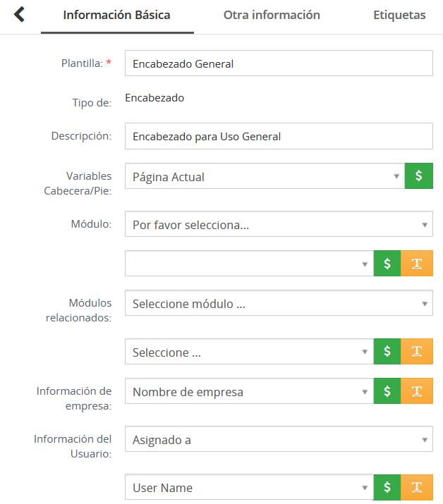
Task: Click green dollar icon beside Seleccione ... dropdown
Action: (x=387, y=352)
